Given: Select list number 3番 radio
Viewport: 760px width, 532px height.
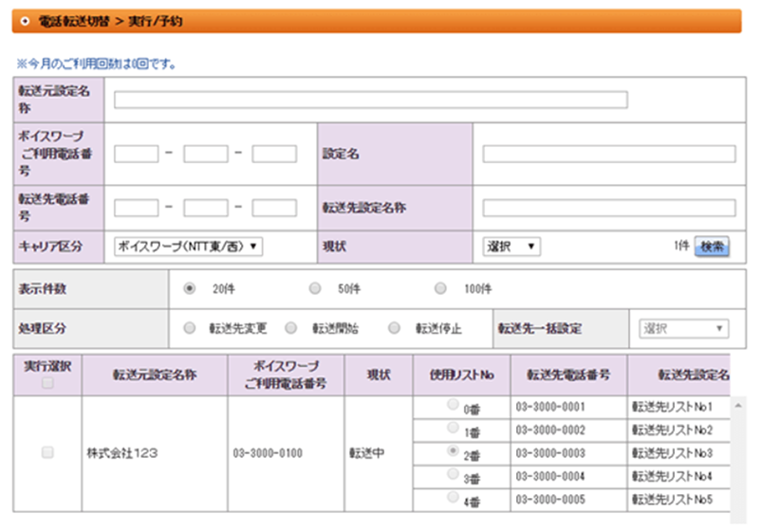Looking at the screenshot, I should [453, 474].
